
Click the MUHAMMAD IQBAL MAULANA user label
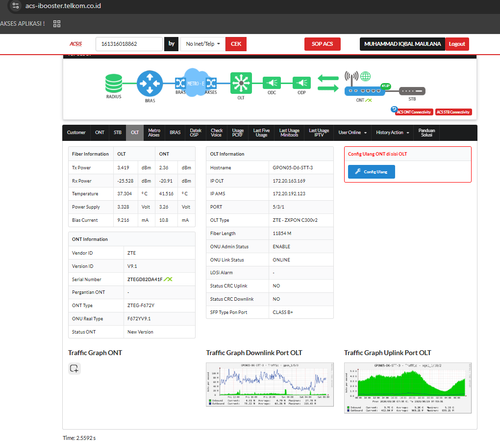tap(402, 44)
